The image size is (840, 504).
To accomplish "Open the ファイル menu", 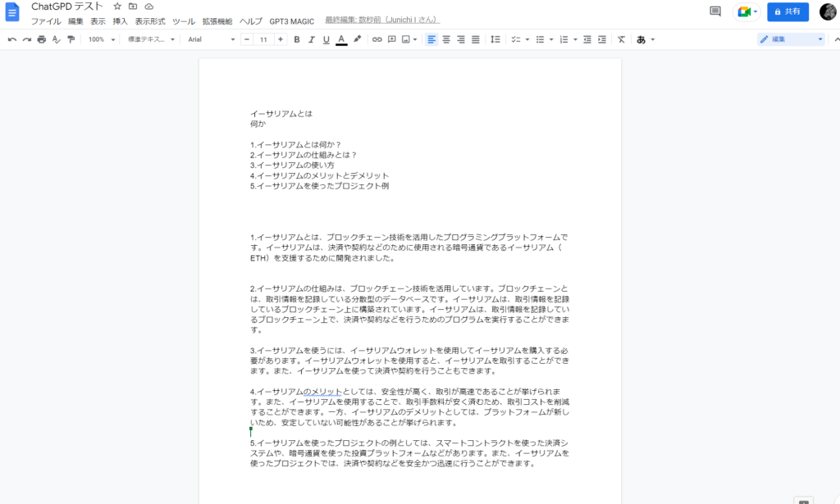I will pos(46,21).
